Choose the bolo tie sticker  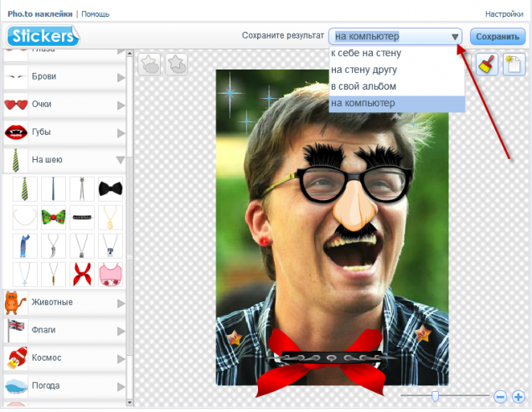[x=82, y=188]
